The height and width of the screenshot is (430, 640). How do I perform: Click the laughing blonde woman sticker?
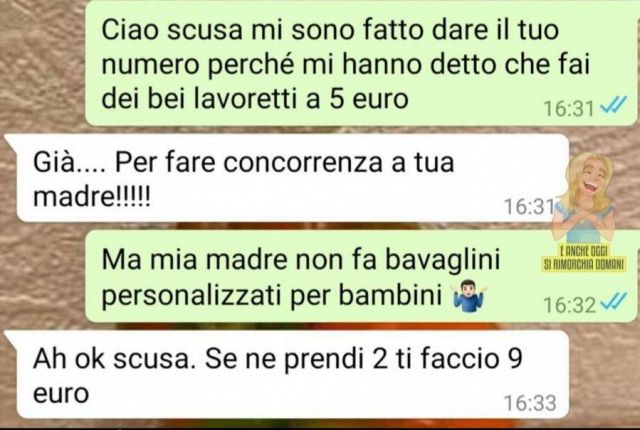click(x=584, y=198)
